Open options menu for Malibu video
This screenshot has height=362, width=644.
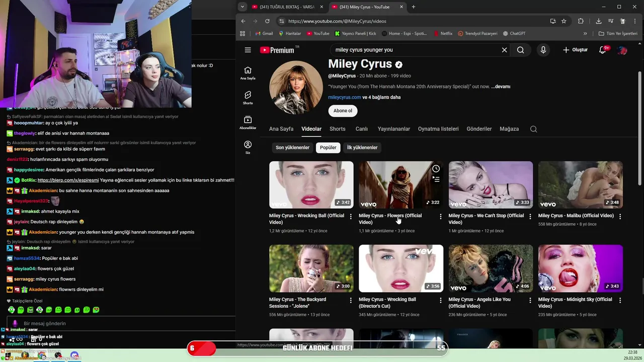tap(620, 216)
